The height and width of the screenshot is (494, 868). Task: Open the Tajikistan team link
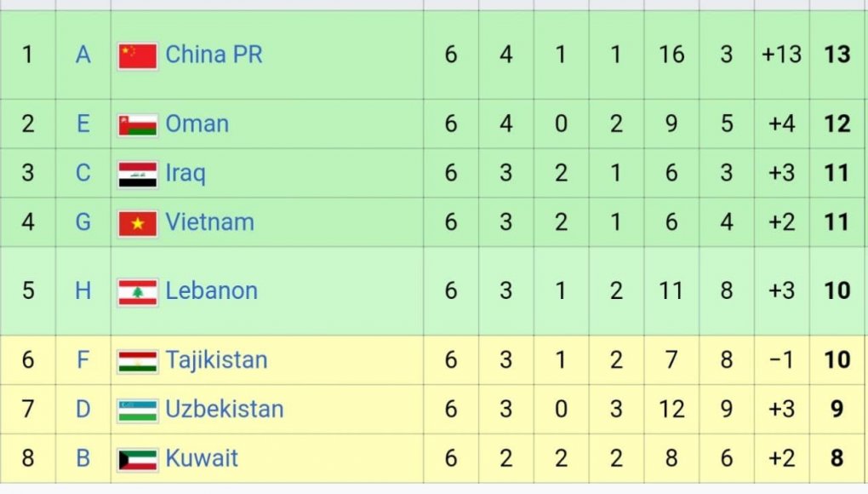tap(216, 360)
